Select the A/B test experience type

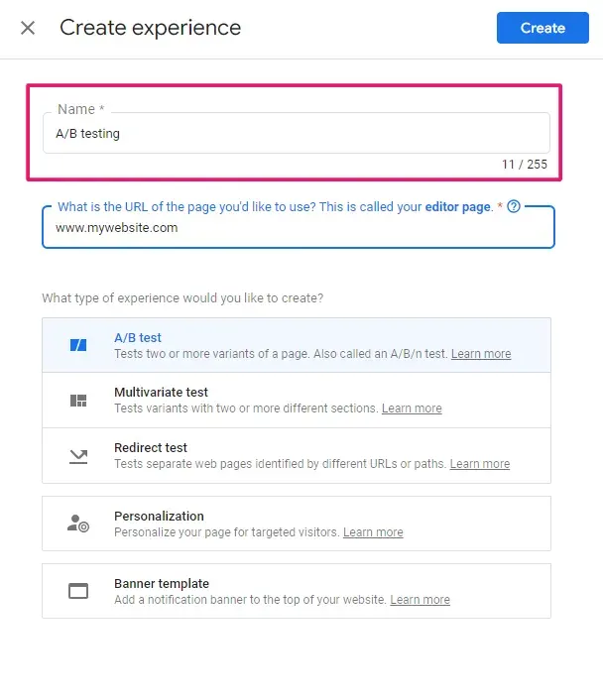tap(297, 345)
